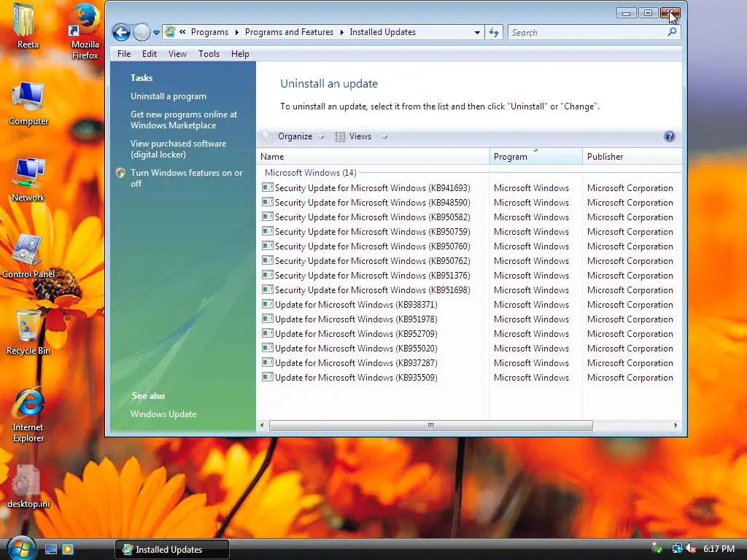Click the Back navigation arrow
Image resolution: width=747 pixels, height=560 pixels.
pyautogui.click(x=121, y=32)
